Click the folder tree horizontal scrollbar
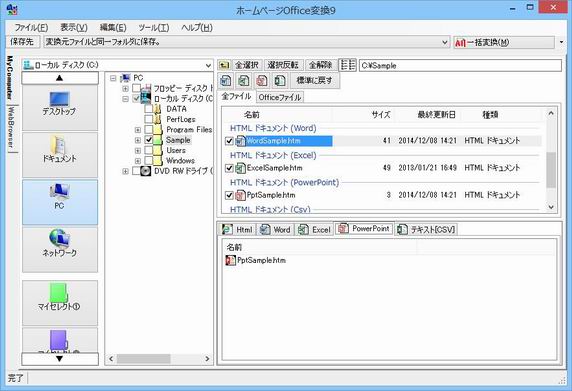 [x=159, y=359]
